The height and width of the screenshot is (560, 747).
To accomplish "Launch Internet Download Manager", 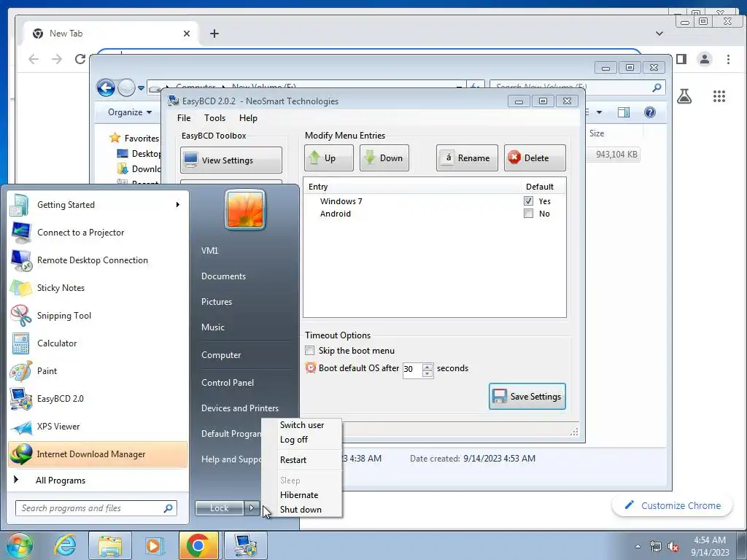I will (x=98, y=454).
